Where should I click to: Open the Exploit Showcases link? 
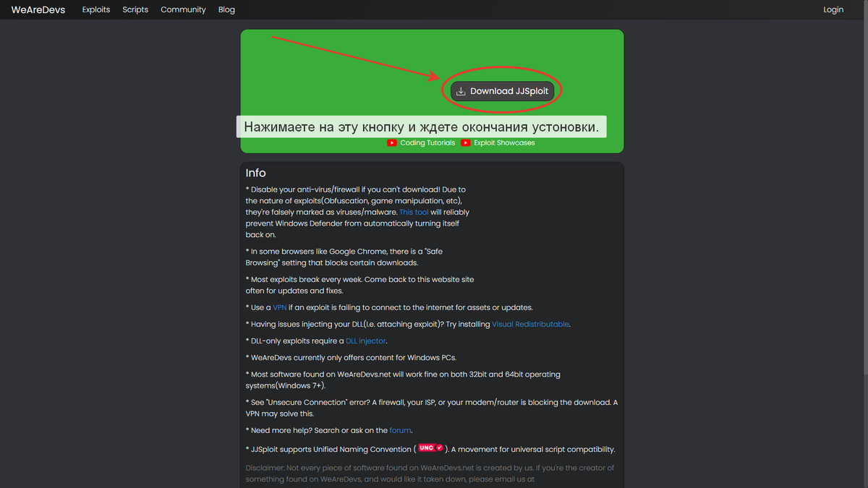tap(504, 143)
